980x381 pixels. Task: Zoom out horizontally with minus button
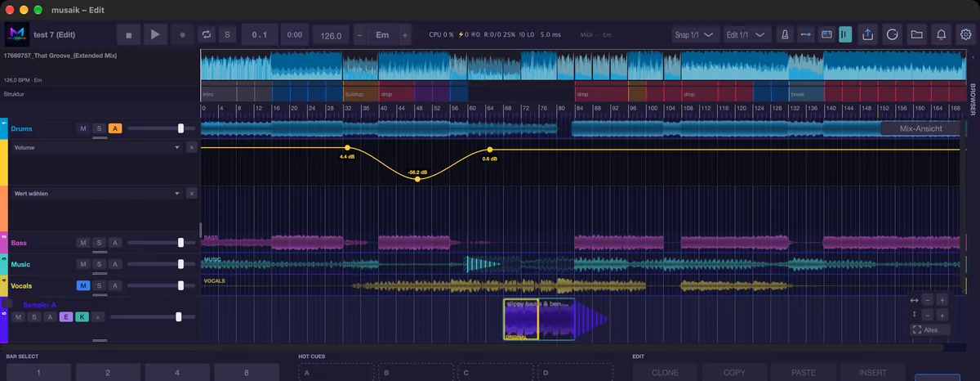[929, 300]
